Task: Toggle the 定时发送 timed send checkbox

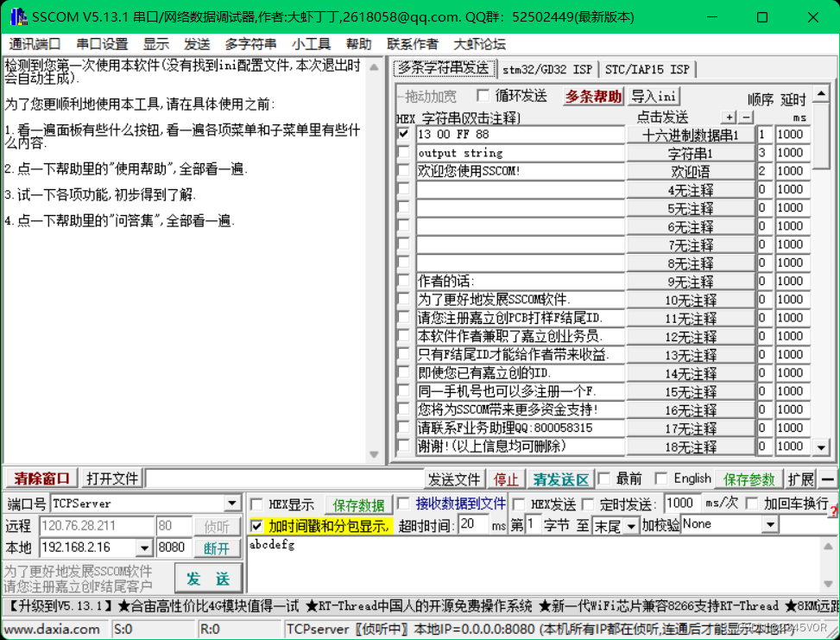Action: tap(588, 504)
